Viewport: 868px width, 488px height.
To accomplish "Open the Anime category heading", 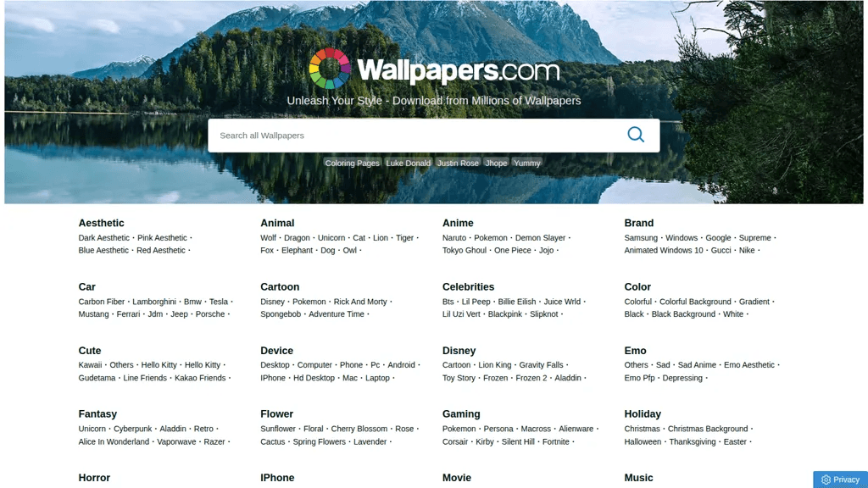I will [x=458, y=223].
